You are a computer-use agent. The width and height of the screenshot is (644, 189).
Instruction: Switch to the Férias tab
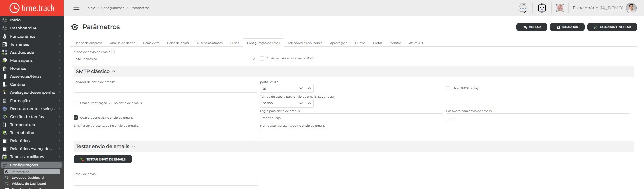(x=235, y=43)
